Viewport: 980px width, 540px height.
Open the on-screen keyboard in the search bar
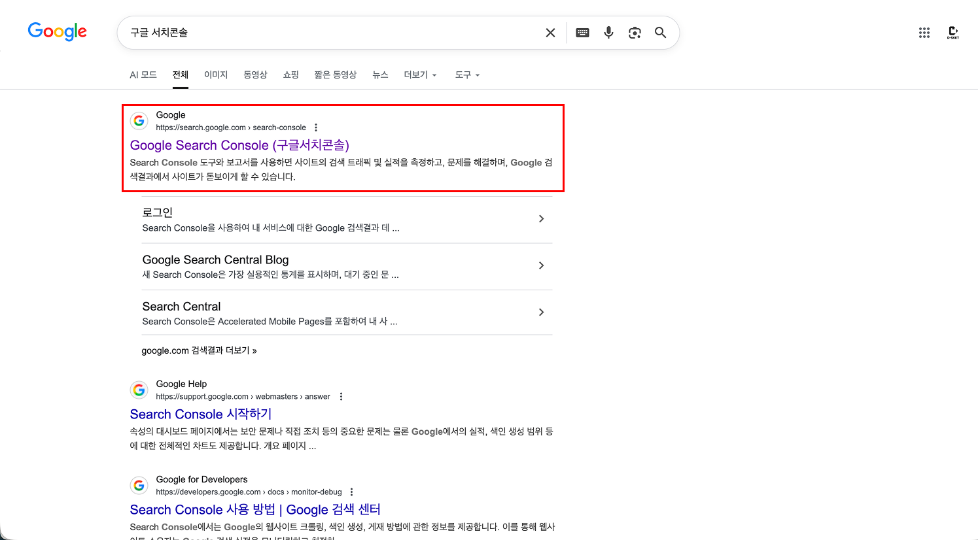coord(582,32)
